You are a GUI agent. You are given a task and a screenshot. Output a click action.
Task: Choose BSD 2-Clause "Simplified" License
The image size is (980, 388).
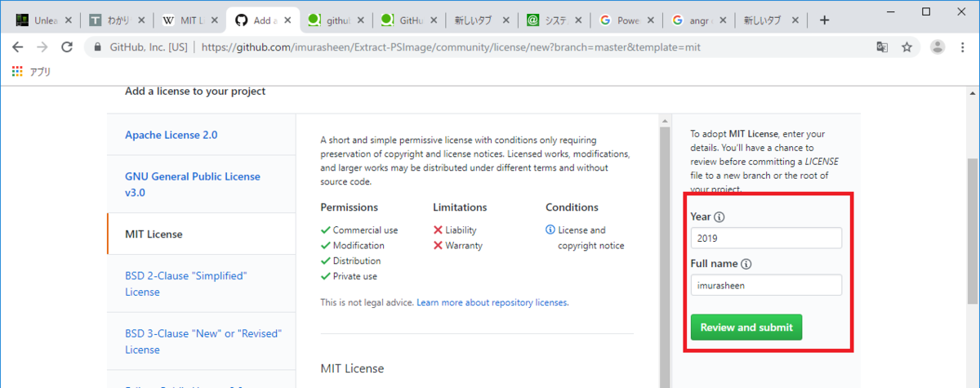tap(202, 283)
